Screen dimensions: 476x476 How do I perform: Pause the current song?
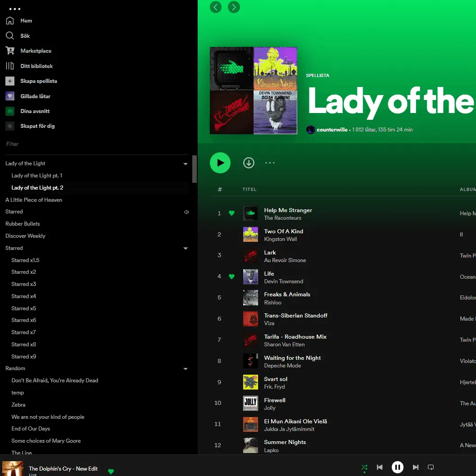coord(397,467)
